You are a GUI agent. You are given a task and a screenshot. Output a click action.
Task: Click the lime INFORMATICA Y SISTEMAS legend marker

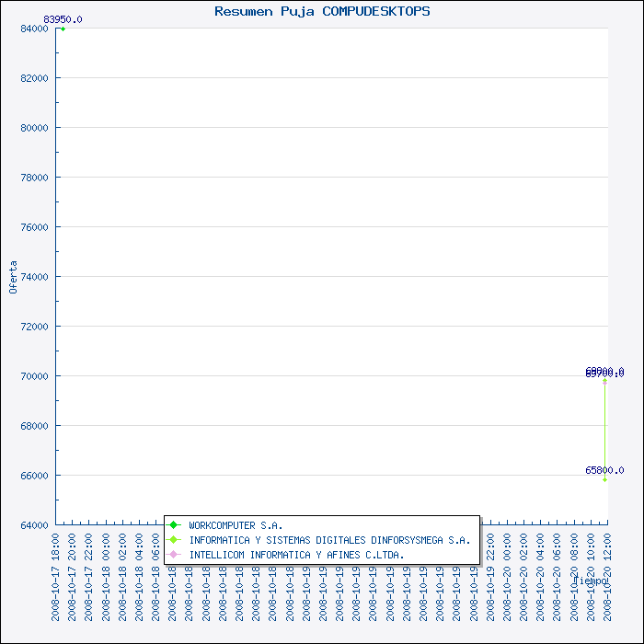(173, 540)
